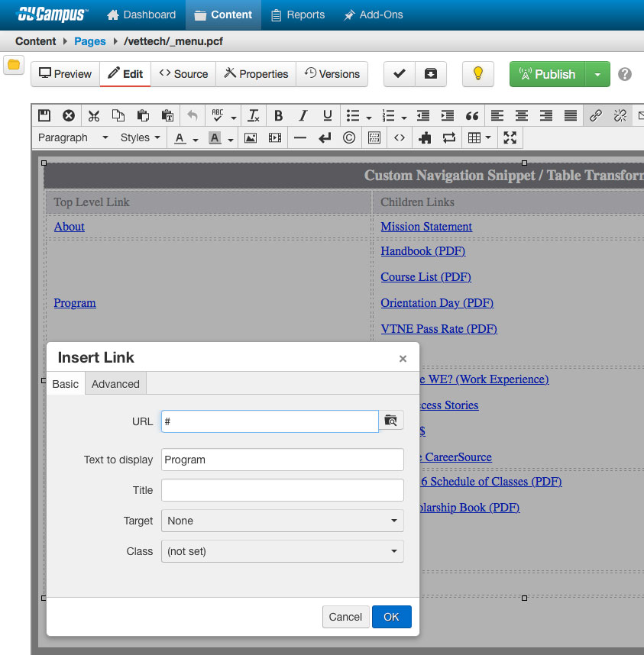
Task: Remove the link with the unlink icon
Action: tap(620, 115)
